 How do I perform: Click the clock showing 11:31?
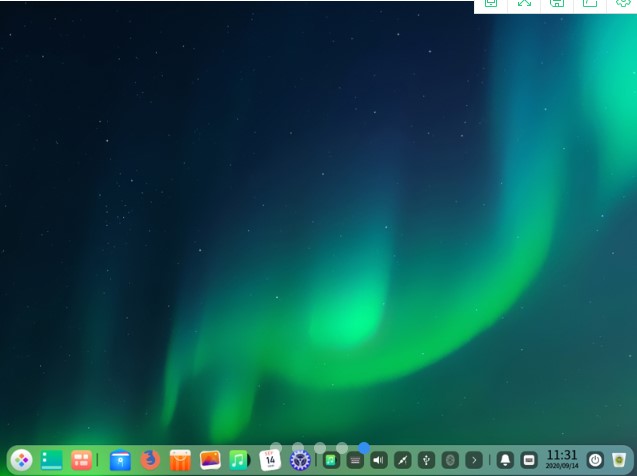point(562,459)
